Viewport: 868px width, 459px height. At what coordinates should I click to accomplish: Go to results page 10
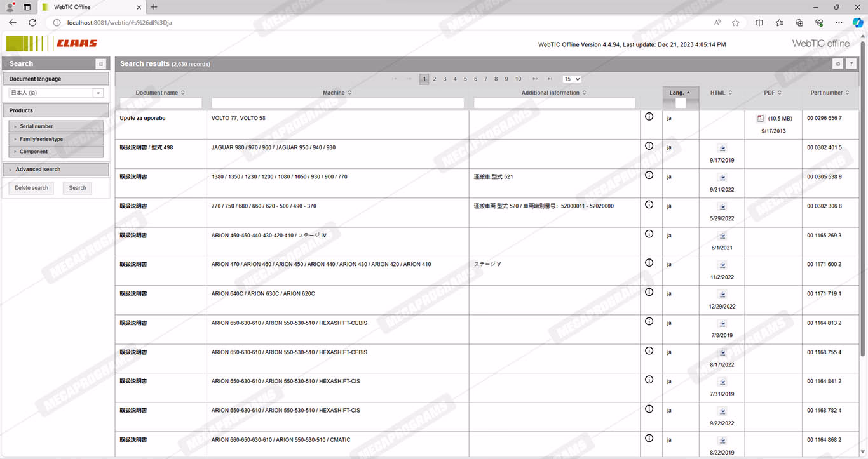[x=518, y=79]
